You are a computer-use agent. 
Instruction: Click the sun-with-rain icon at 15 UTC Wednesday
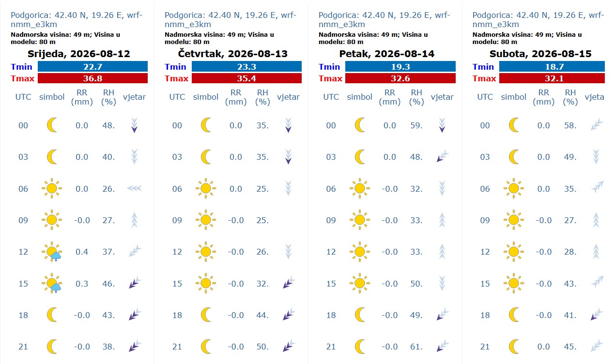click(51, 284)
